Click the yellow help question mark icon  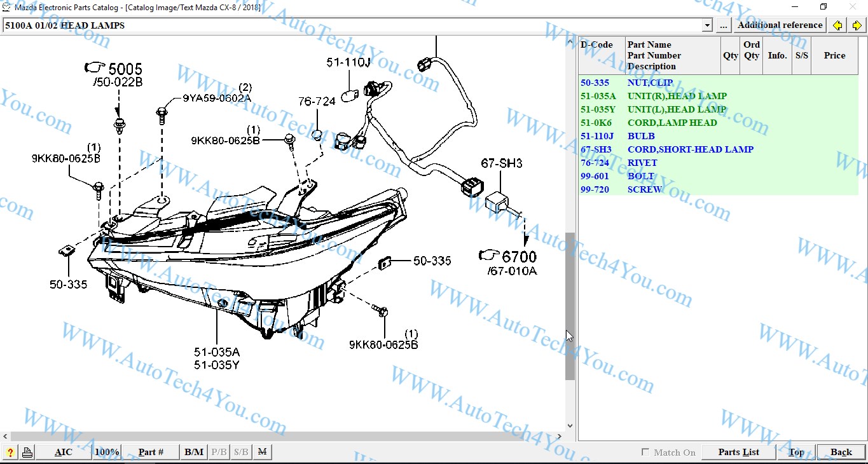coord(10,453)
